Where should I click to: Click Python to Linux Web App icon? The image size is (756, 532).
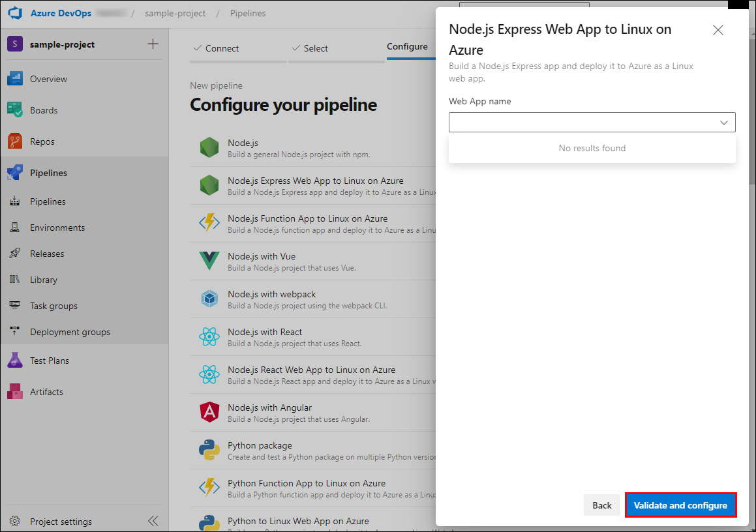[x=209, y=524]
